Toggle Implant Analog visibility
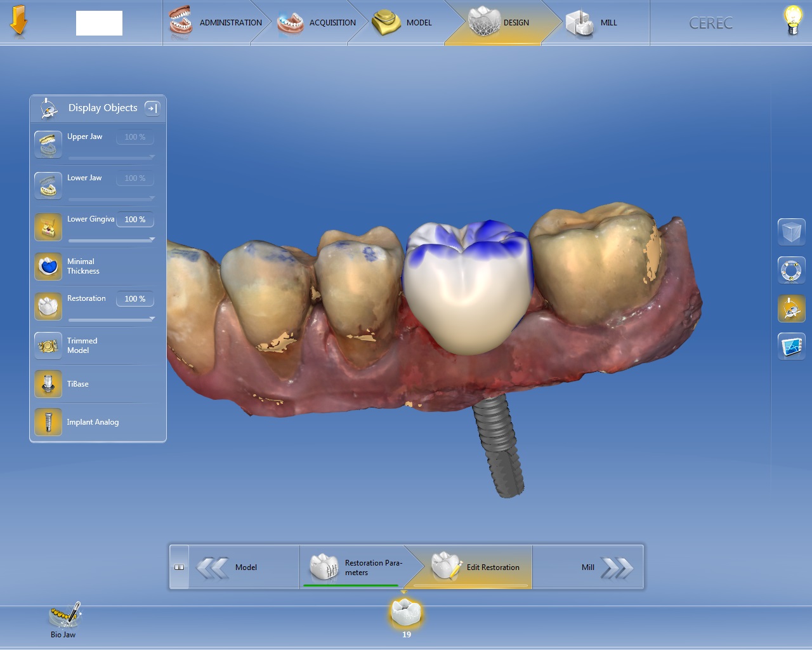Screen dimensions: 812x650 point(48,422)
